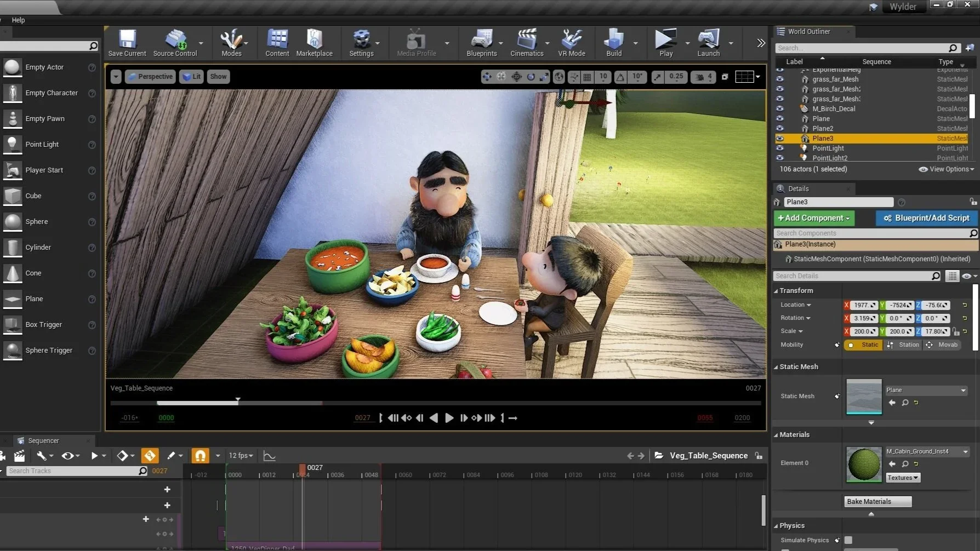980x551 pixels.
Task: Toggle visibility eye for PointLight
Action: coord(780,148)
